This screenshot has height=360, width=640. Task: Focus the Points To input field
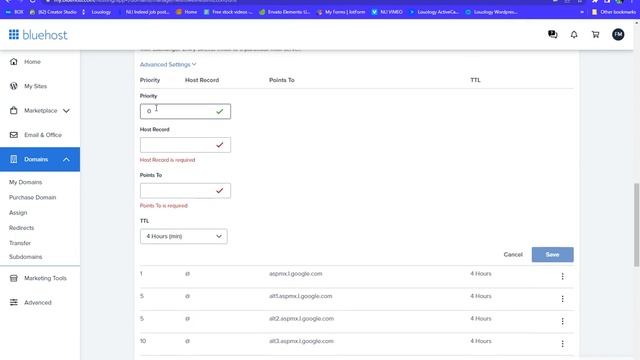185,191
